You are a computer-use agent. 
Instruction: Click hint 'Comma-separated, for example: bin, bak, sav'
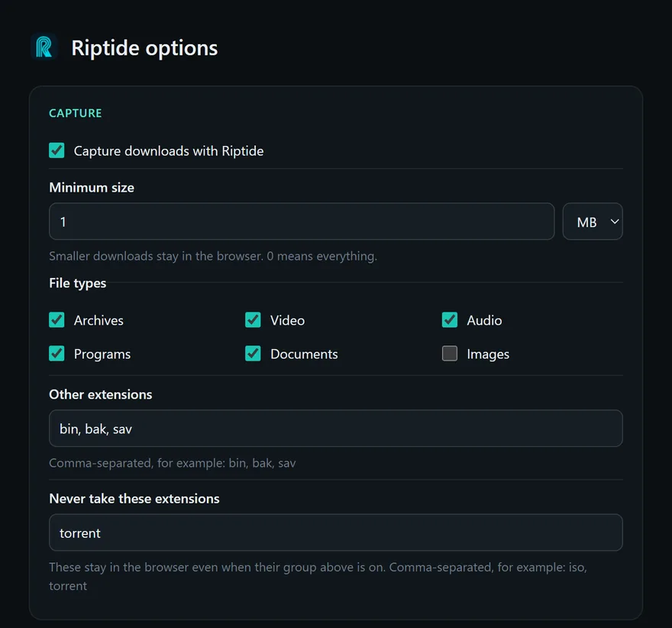point(173,463)
